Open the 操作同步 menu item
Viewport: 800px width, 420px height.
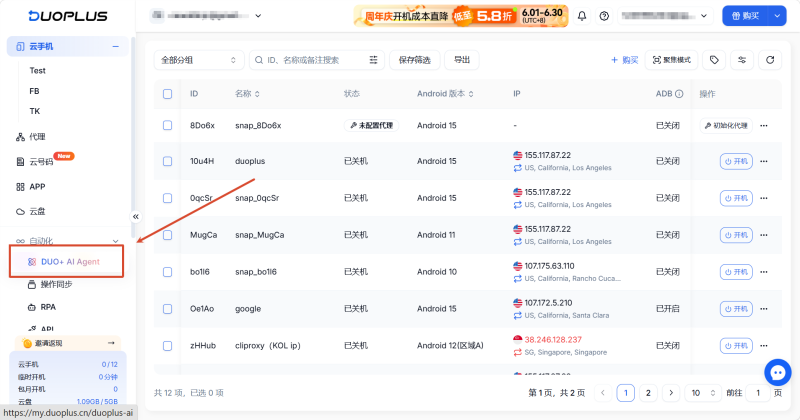(x=50, y=284)
